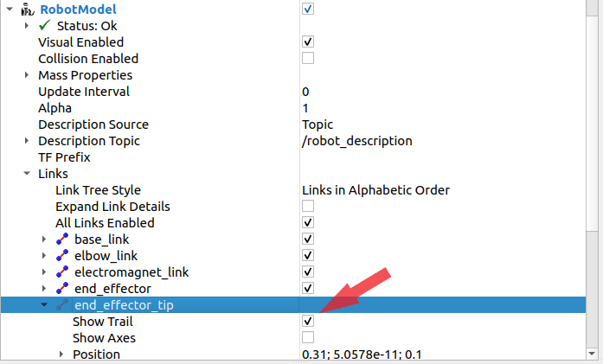Uncheck All Links Enabled
The height and width of the screenshot is (364, 603).
coord(308,222)
